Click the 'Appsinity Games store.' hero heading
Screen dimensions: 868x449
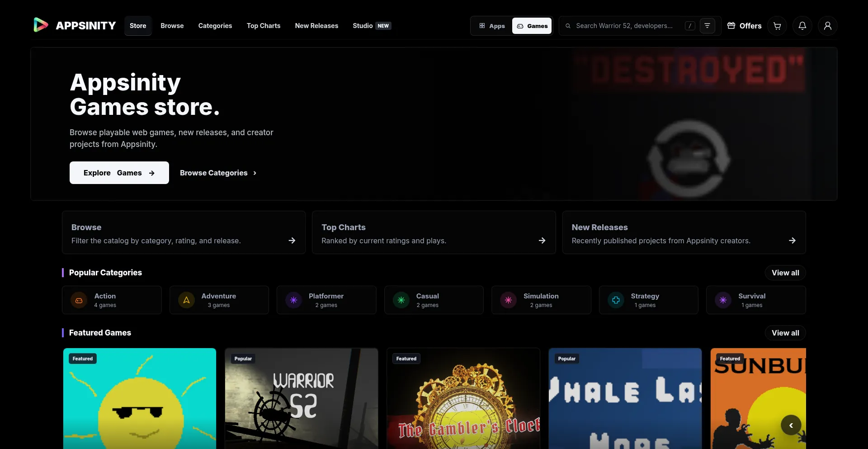tap(145, 95)
